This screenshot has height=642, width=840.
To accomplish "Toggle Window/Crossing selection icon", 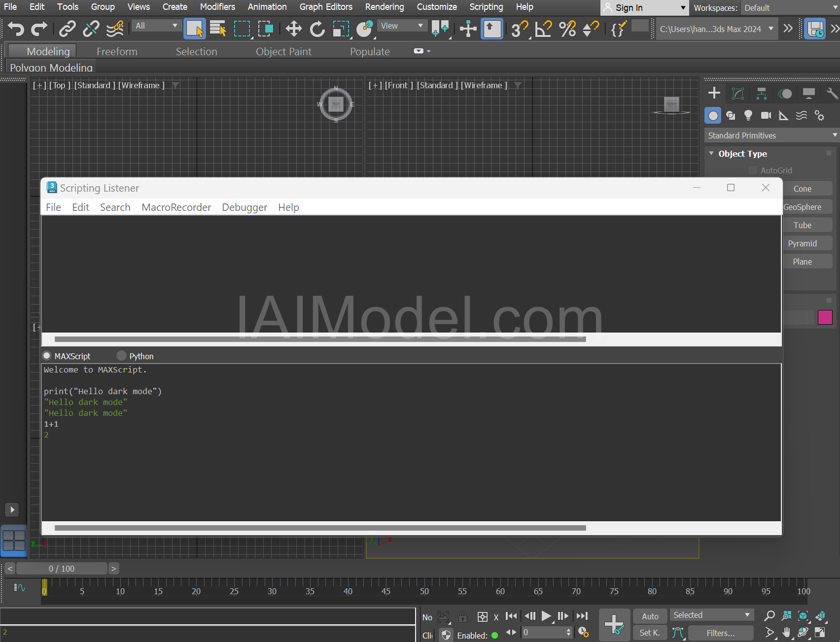I will coord(266,29).
